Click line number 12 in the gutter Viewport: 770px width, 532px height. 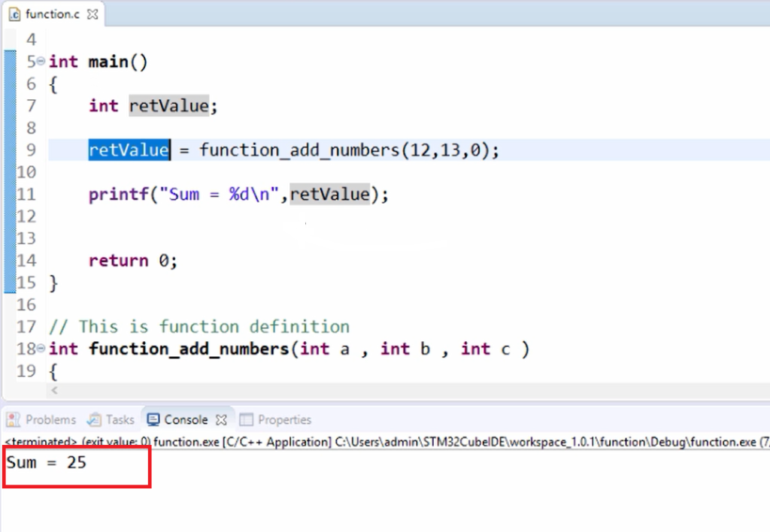(26, 216)
